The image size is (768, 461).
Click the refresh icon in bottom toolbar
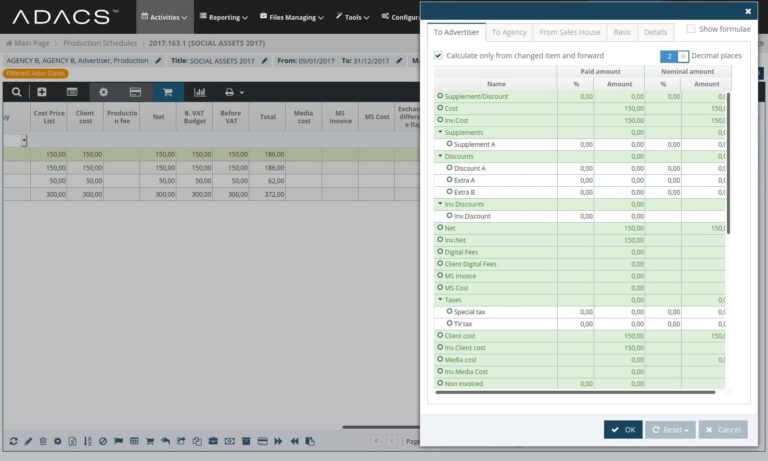pyautogui.click(x=13, y=441)
